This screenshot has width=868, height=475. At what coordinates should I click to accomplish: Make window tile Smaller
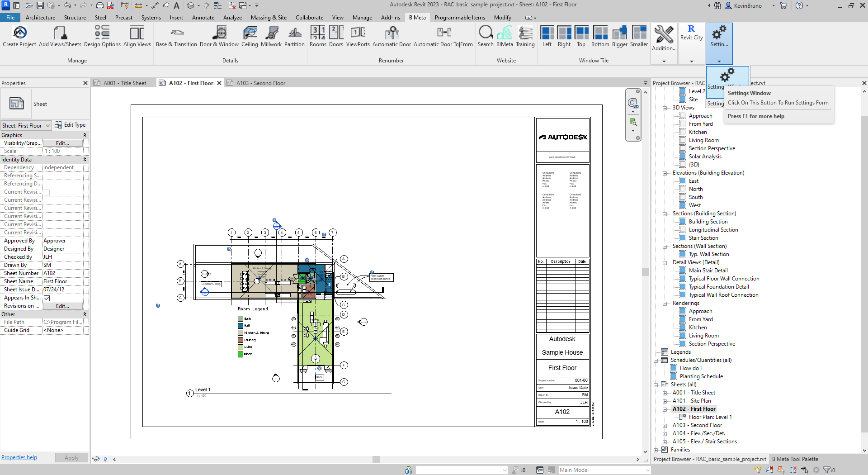[x=639, y=36]
